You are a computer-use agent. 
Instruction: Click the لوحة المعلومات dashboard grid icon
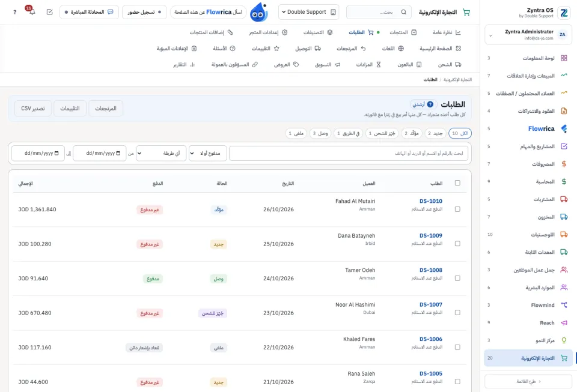pyautogui.click(x=564, y=58)
